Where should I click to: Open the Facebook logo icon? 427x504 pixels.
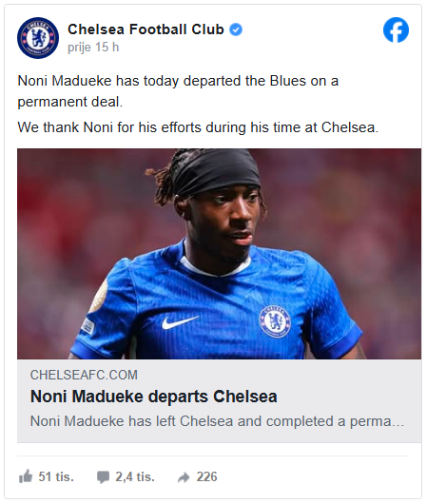[396, 29]
